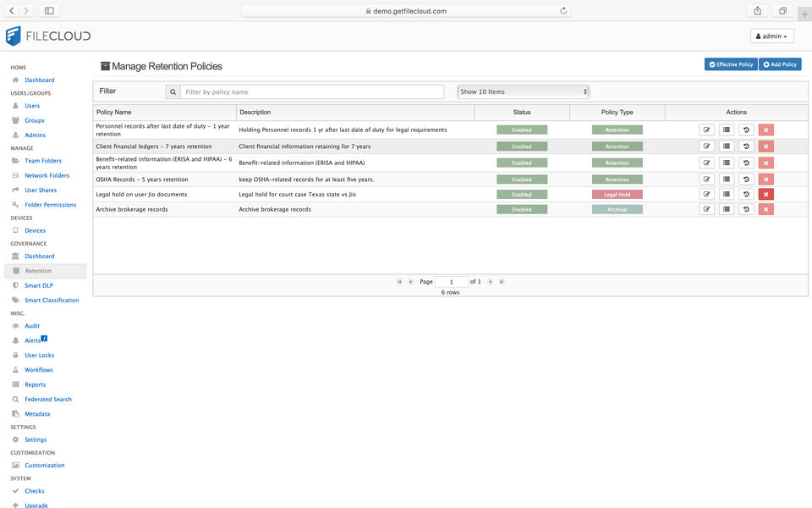This screenshot has width=812, height=508.
Task: Click history icon for Personnel records policy
Action: 746,130
